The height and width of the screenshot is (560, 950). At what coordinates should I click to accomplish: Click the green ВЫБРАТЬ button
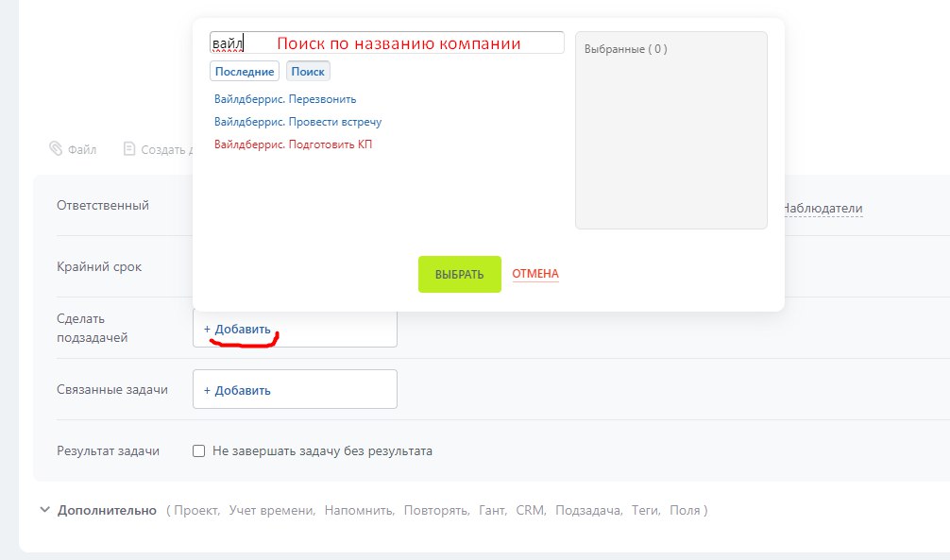[x=459, y=274]
